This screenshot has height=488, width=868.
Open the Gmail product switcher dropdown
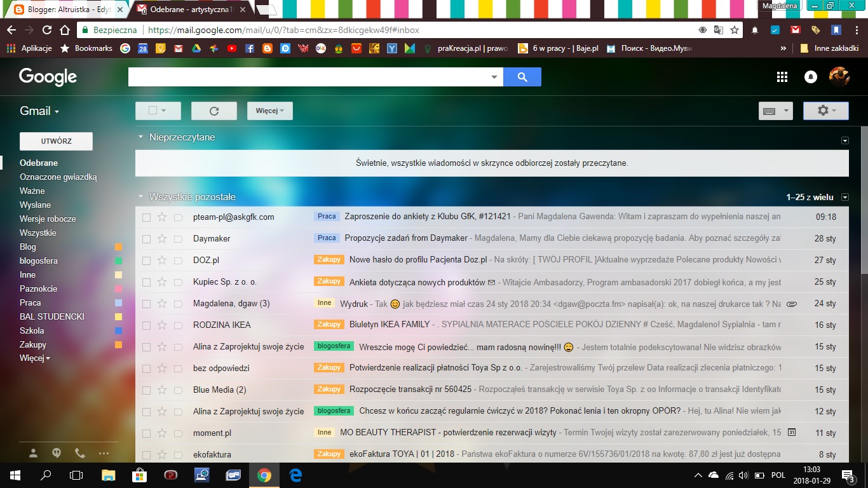tap(39, 111)
